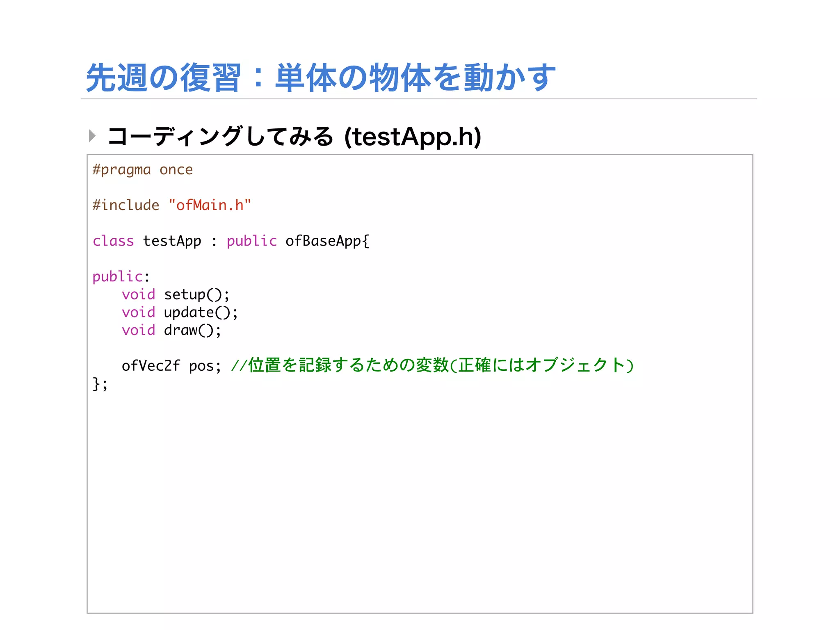The height and width of the screenshot is (630, 840).
Task: Click the line #pragma once
Action: pyautogui.click(x=143, y=170)
